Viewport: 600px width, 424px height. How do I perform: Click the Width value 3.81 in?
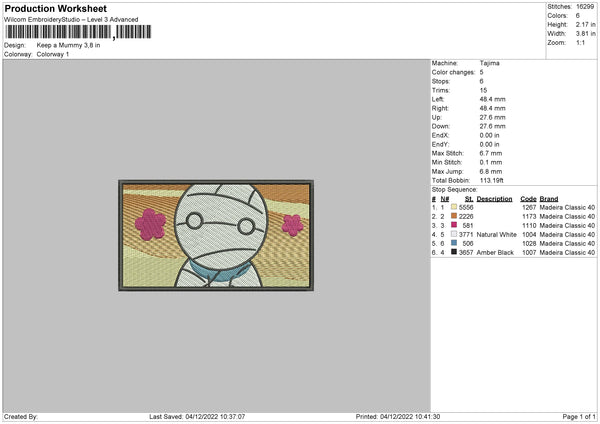point(586,34)
